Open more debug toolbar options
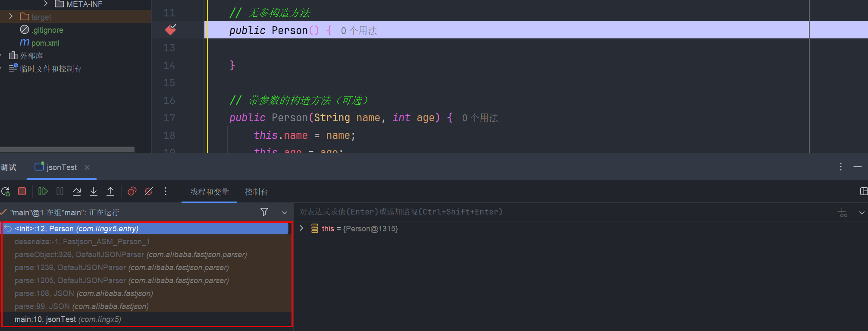The width and height of the screenshot is (868, 331). (x=166, y=191)
